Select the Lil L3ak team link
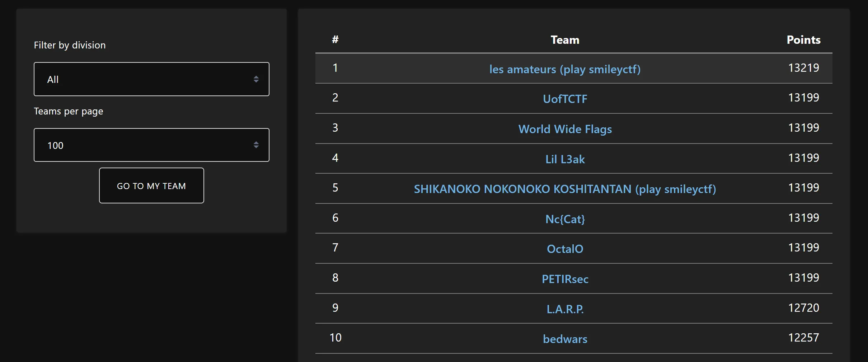 tap(565, 159)
